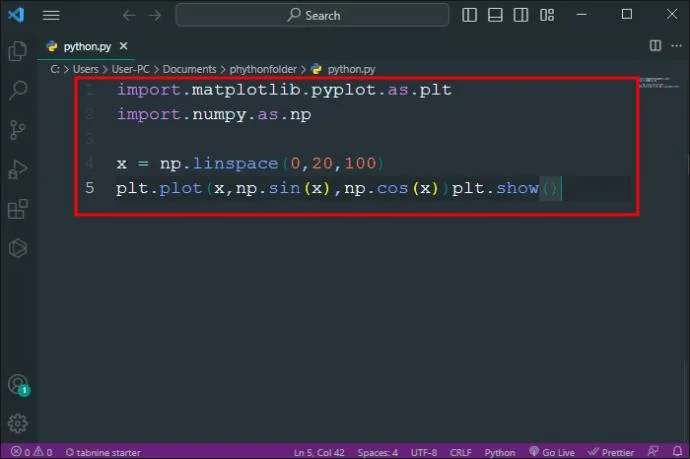Click the word linspace in line 4

click(235, 164)
